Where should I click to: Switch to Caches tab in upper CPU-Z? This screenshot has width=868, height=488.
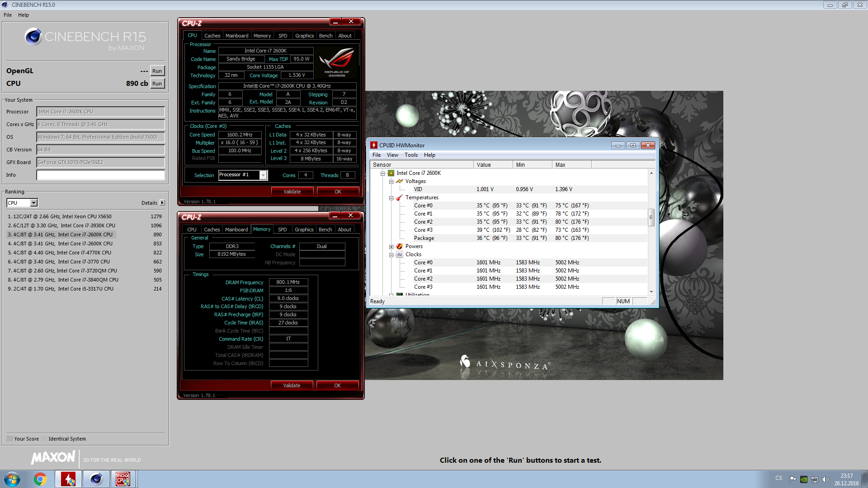point(212,36)
